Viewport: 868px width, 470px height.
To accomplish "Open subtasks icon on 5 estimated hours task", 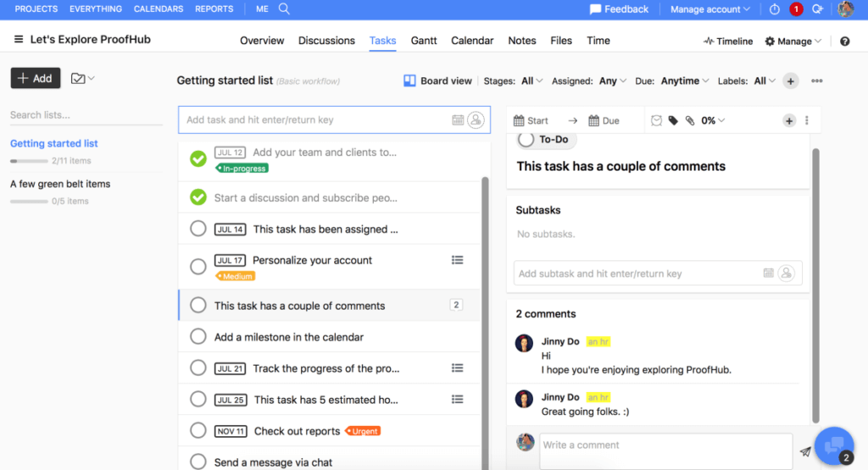I will coord(457,399).
